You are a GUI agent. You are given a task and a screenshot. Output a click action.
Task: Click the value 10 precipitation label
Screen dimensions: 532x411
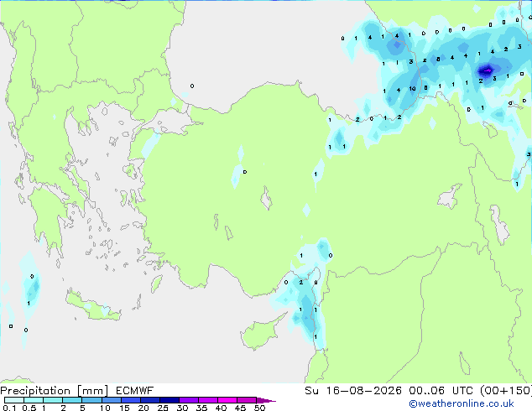click(412, 89)
